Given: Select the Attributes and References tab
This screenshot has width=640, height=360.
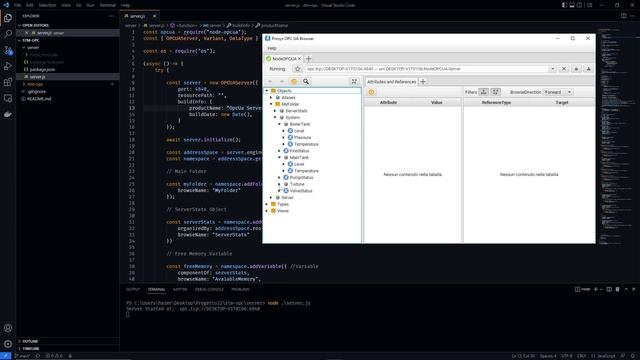Looking at the screenshot, I should click(x=391, y=82).
